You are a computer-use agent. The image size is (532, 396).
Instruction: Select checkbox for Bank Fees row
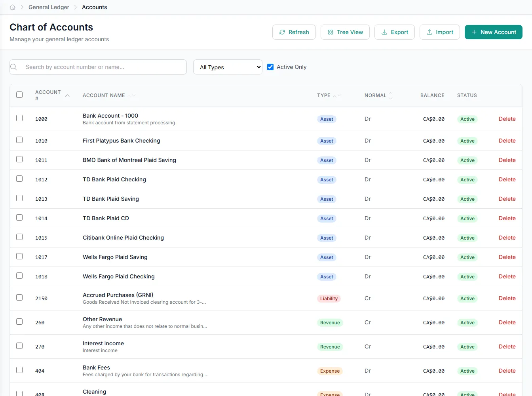click(19, 370)
